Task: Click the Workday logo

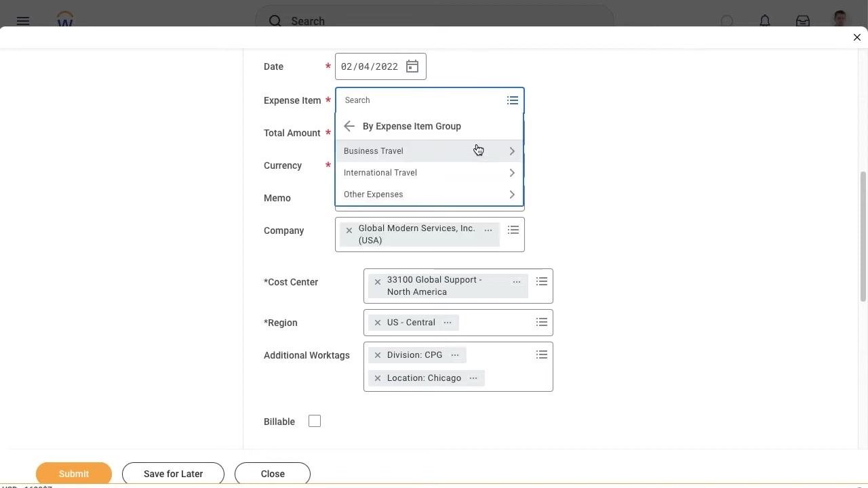Action: coord(65,20)
